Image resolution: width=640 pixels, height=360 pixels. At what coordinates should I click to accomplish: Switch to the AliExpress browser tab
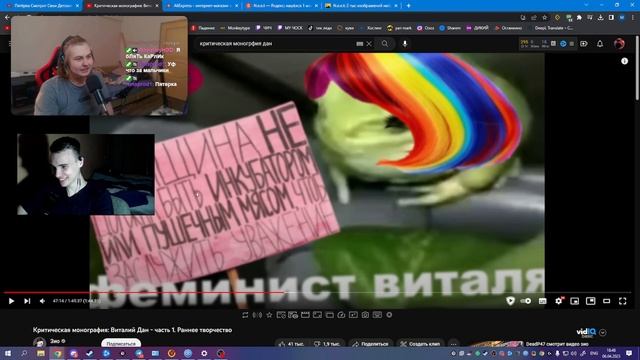pos(202,6)
